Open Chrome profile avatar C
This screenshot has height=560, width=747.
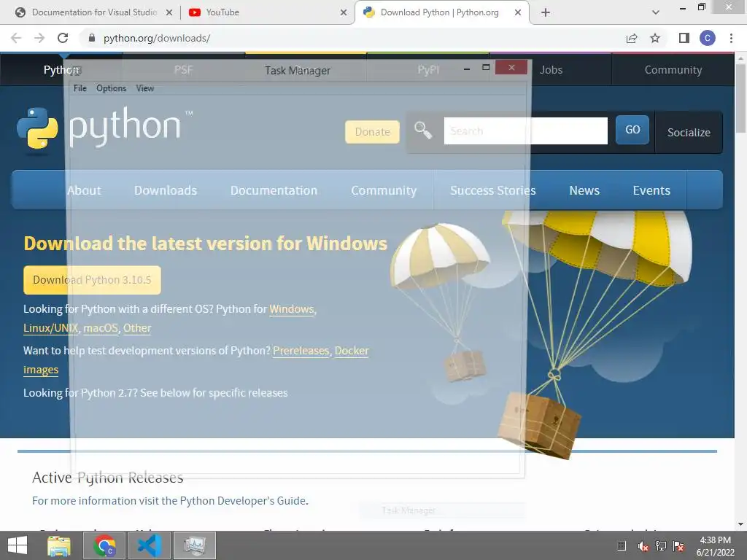(x=708, y=38)
